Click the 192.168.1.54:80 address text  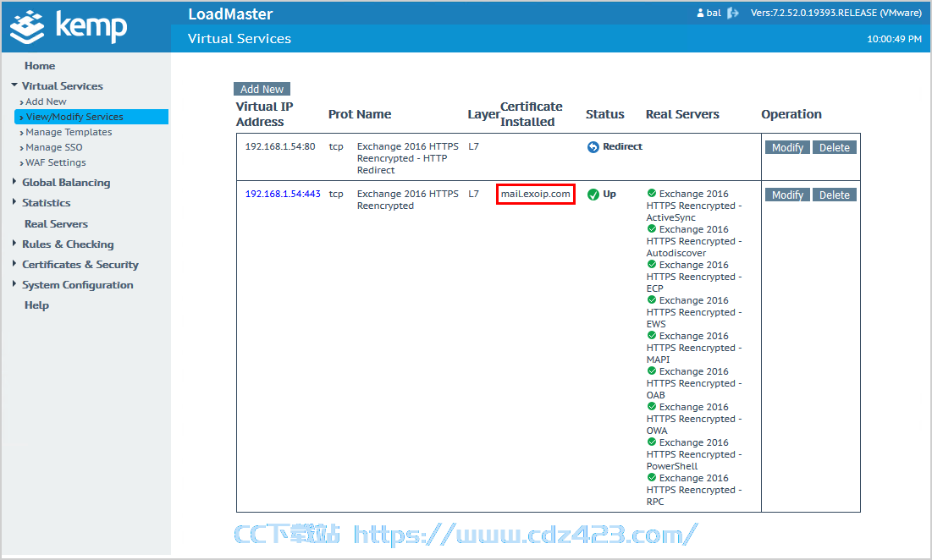coord(280,146)
